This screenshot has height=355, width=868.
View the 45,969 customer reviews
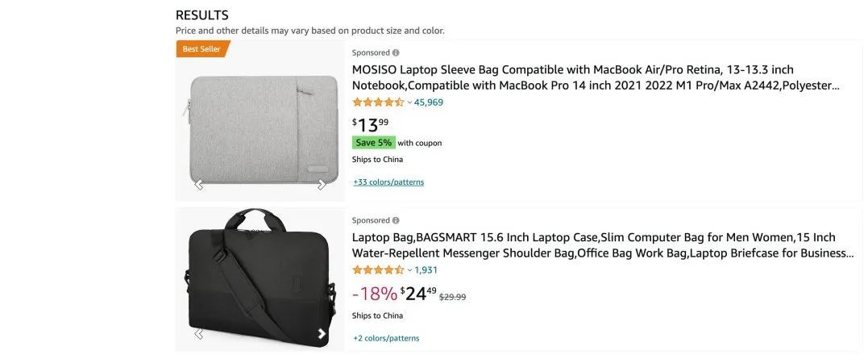pos(429,102)
